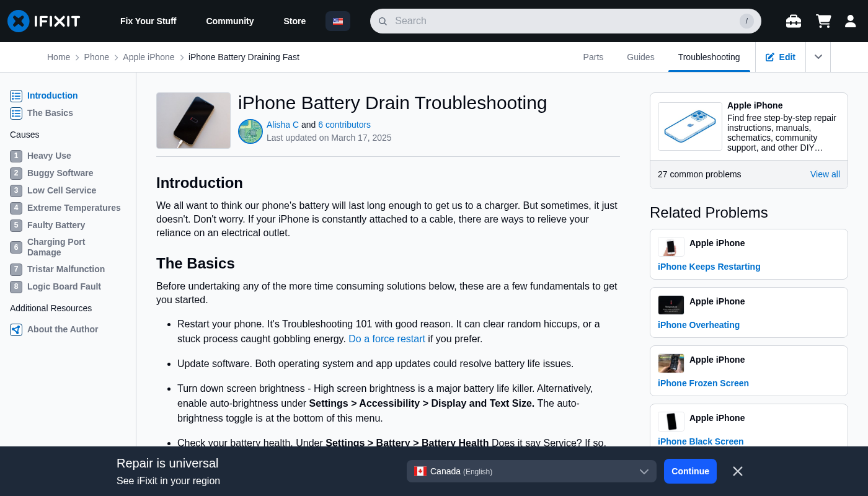Switch to the Guides tab
The height and width of the screenshot is (496, 868).
tap(640, 57)
